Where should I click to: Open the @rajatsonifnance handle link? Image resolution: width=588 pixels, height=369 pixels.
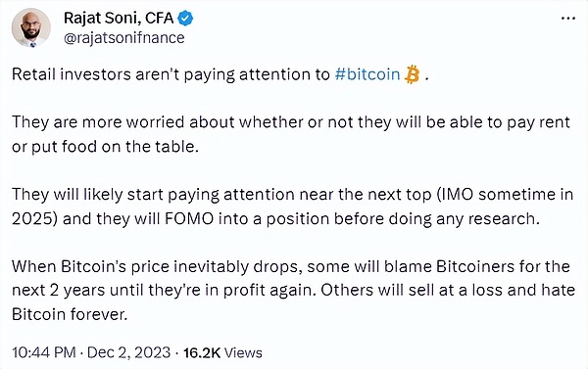coord(124,38)
